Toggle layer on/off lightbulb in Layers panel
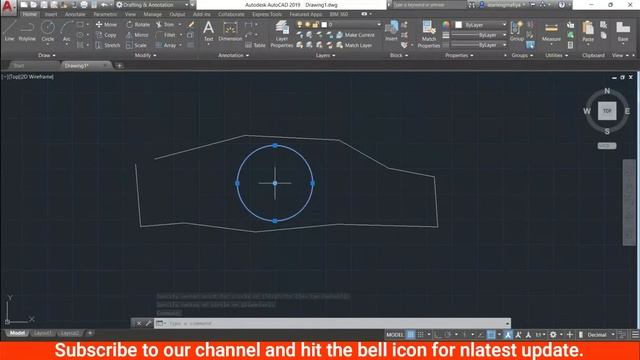Image resolution: width=640 pixels, height=360 pixels. pos(300,24)
